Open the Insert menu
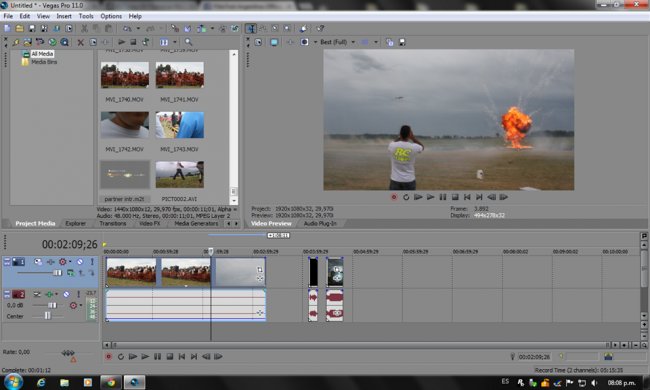The width and height of the screenshot is (650, 390). 64,16
